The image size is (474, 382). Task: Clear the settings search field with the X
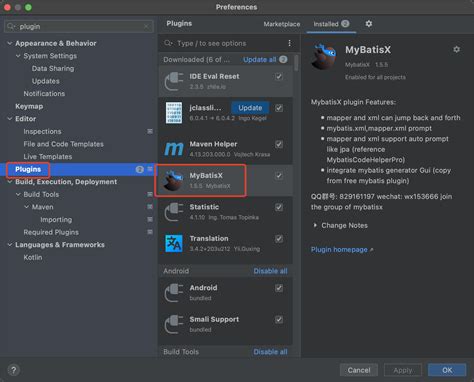147,26
